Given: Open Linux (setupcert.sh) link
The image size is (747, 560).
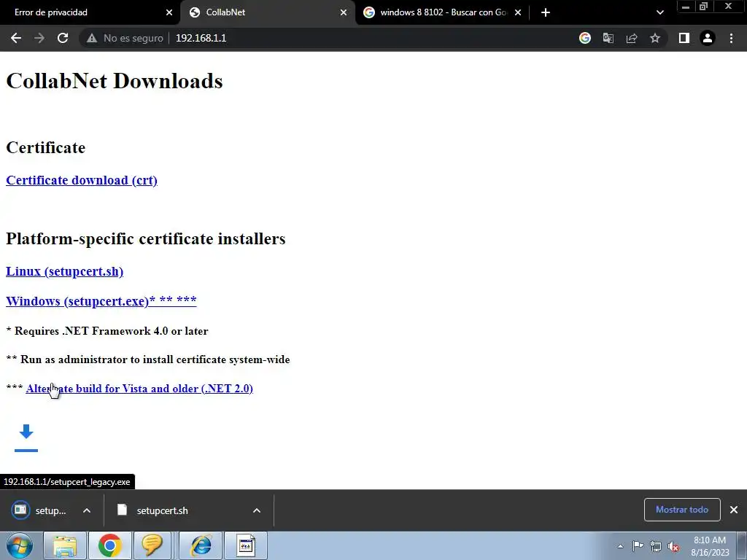Looking at the screenshot, I should point(64,271).
